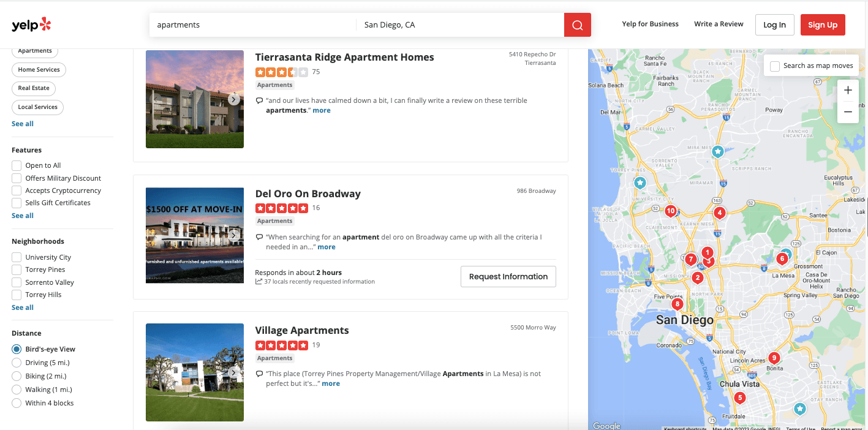Click Village Apartments star rating
This screenshot has height=430, width=868.
tap(282, 345)
